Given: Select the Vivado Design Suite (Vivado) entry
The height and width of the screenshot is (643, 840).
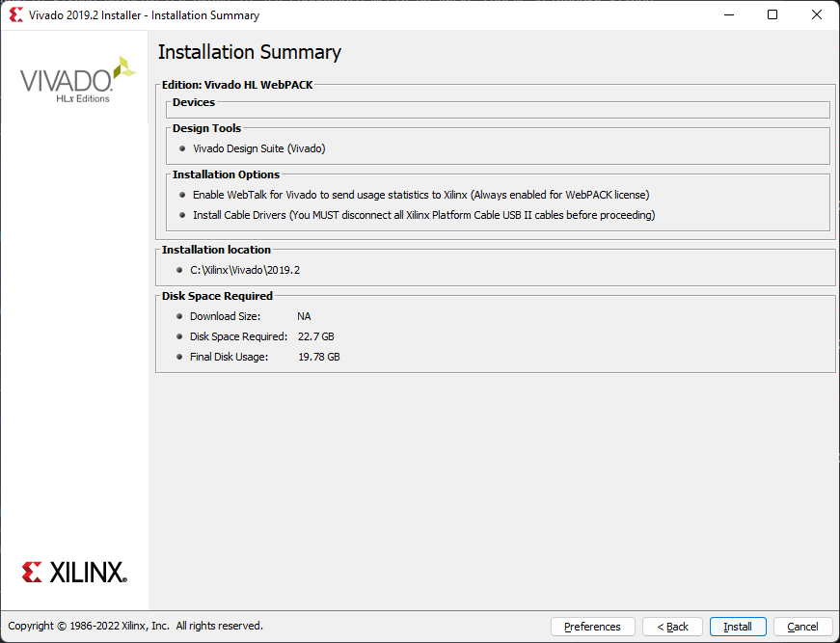Looking at the screenshot, I should (259, 148).
